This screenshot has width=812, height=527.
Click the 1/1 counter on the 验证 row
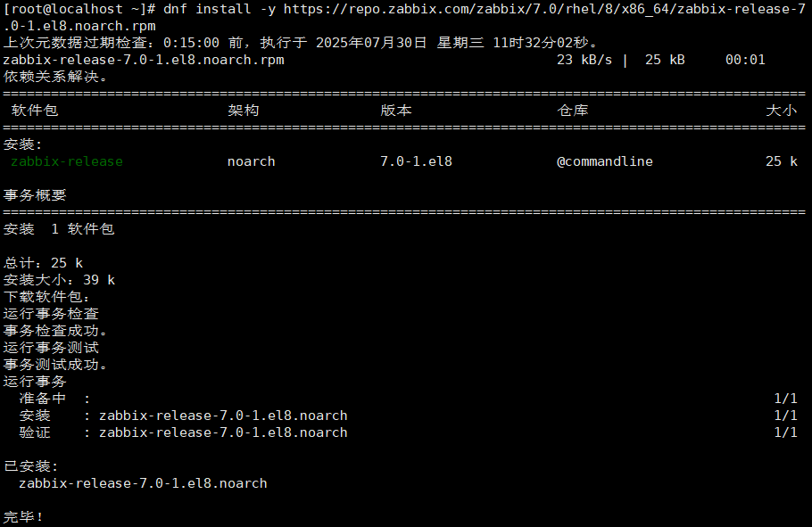pyautogui.click(x=785, y=432)
